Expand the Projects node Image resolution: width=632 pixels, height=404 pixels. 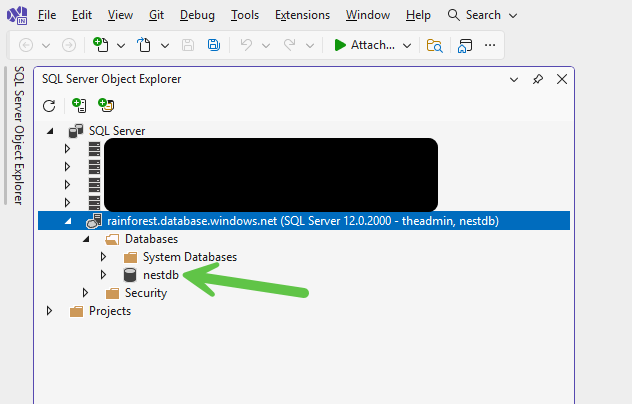click(49, 310)
